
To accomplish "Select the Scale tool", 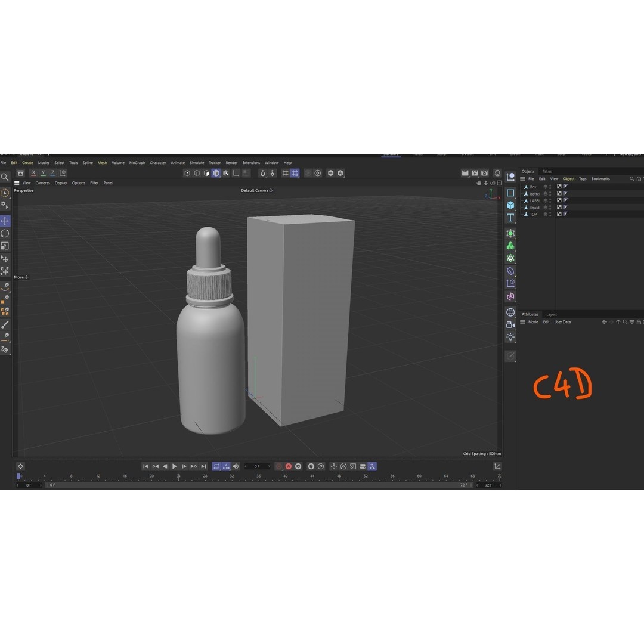I will 5,246.
